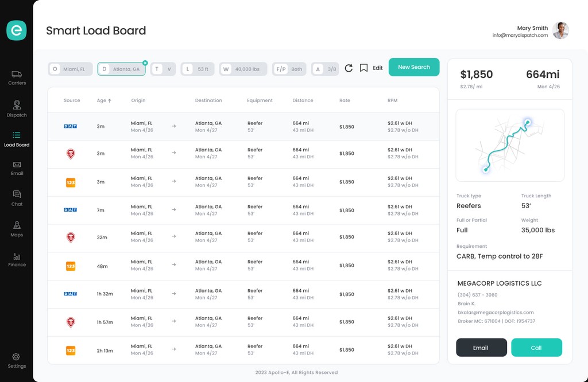Open the Maps view
This screenshot has height=382, width=588.
(17, 229)
